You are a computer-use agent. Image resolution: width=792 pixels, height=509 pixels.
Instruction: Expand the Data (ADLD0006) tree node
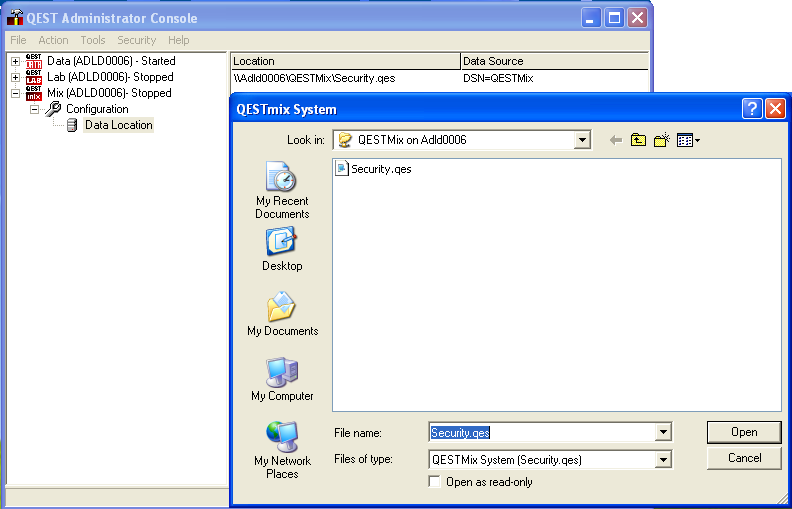pos(16,61)
